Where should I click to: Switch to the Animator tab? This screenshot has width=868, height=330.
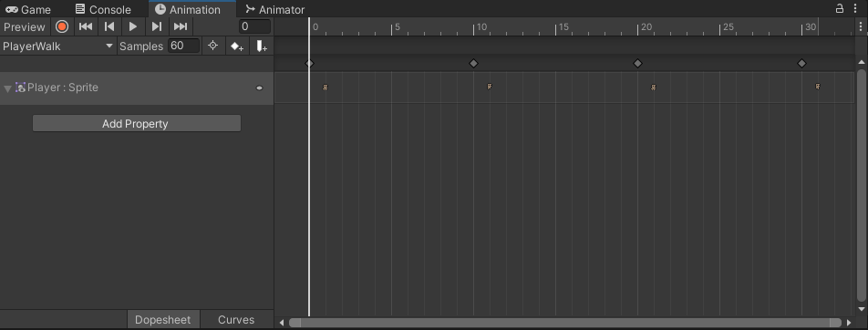coord(275,9)
